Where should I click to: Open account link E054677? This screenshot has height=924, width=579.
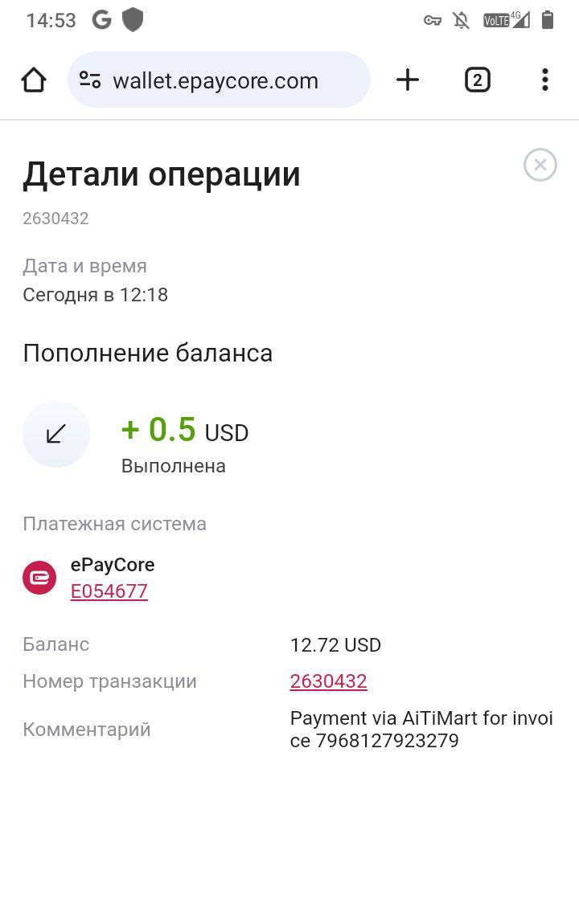[x=109, y=591]
